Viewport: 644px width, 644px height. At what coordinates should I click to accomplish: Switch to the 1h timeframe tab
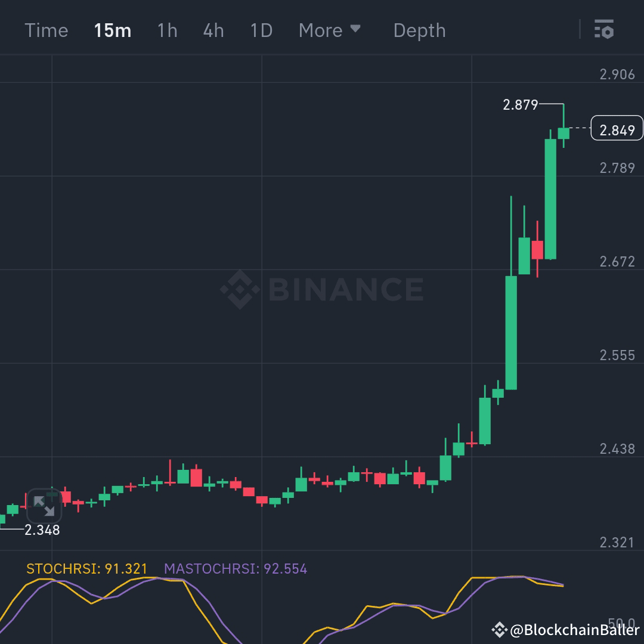click(x=166, y=30)
